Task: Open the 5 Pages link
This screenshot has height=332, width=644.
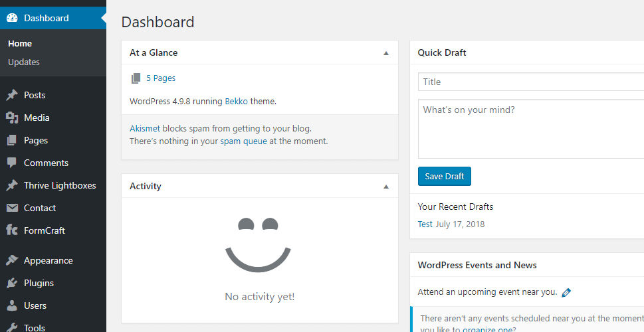Action: 161,78
